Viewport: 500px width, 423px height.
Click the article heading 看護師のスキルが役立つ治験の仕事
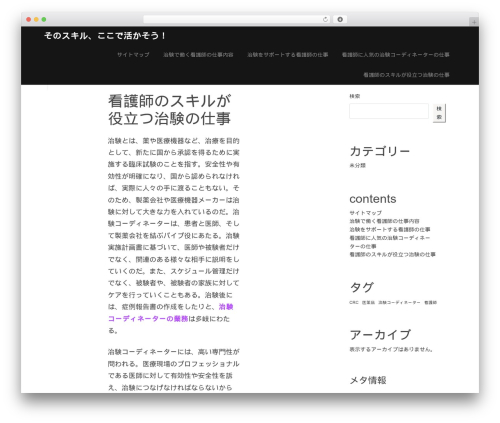pos(169,110)
